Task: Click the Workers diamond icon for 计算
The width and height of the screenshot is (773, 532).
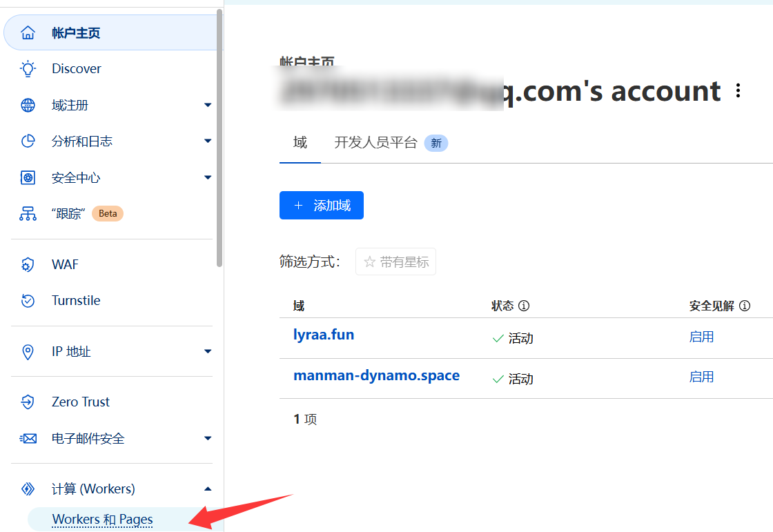Action: pyautogui.click(x=28, y=489)
